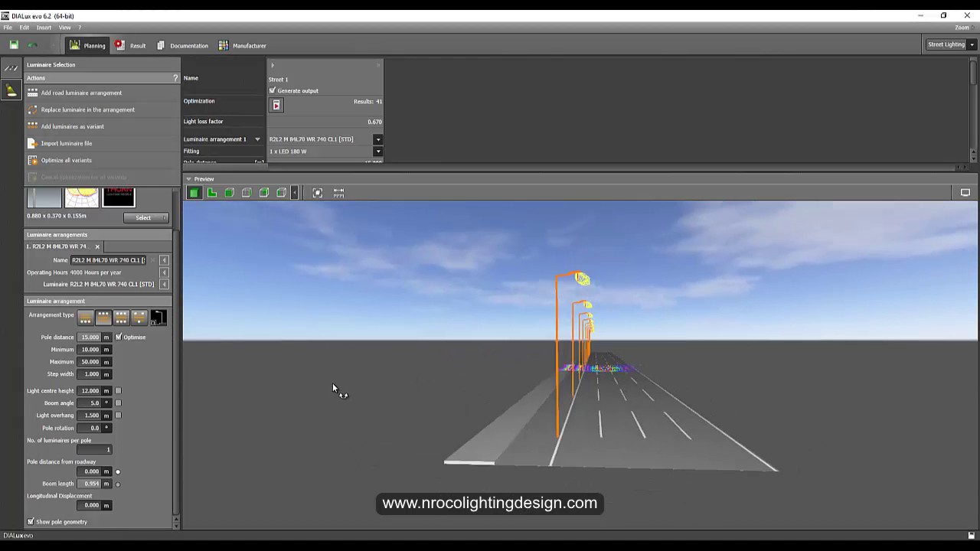
Task: Open the Insert menu
Action: (x=44, y=28)
